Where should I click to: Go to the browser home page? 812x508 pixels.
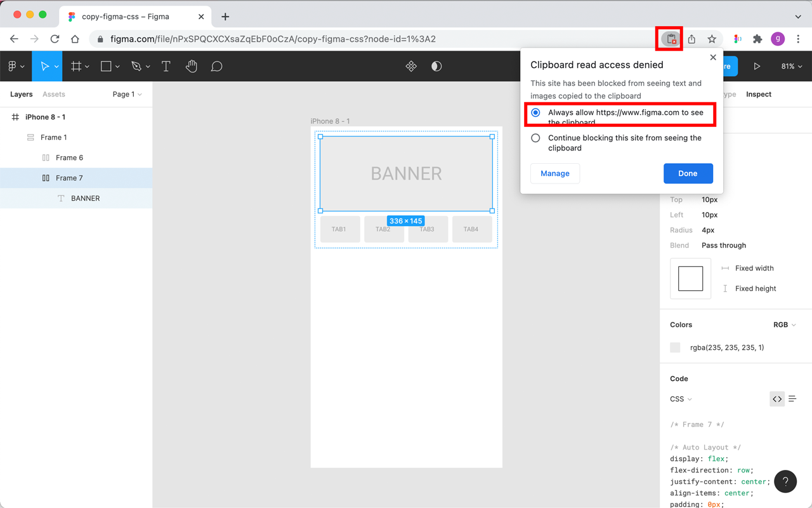click(x=75, y=39)
